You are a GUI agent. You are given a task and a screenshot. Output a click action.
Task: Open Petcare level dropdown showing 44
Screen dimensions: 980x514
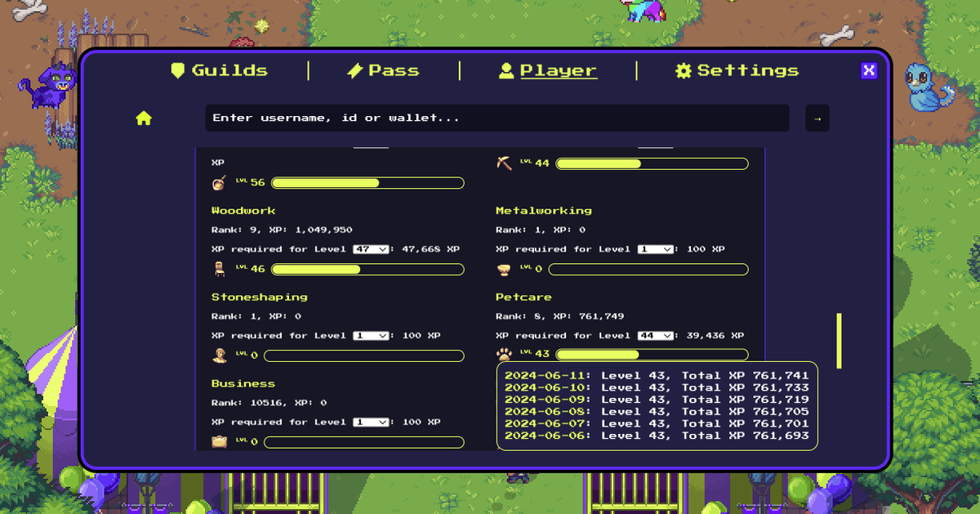coord(655,336)
